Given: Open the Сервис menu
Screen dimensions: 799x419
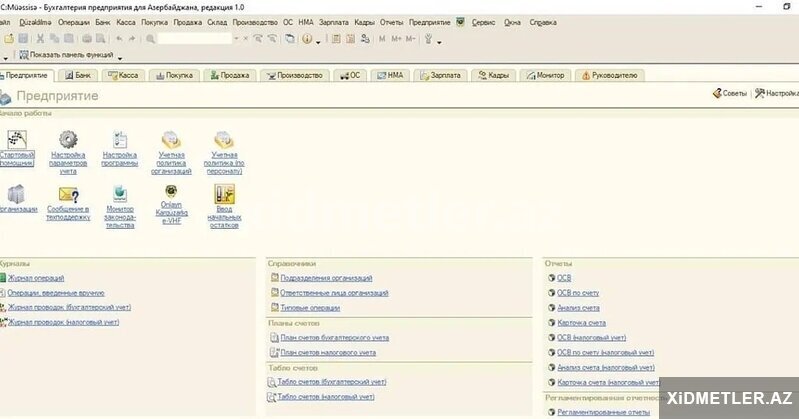Looking at the screenshot, I should (483, 22).
